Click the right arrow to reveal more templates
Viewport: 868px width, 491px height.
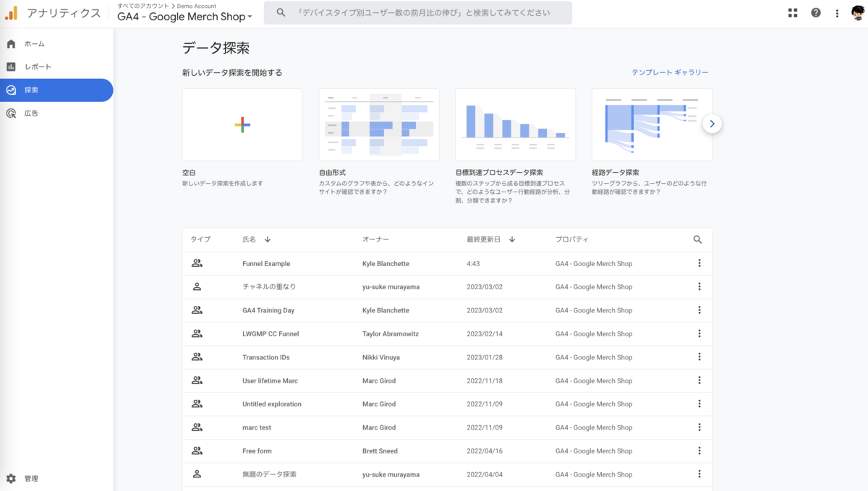tap(712, 124)
